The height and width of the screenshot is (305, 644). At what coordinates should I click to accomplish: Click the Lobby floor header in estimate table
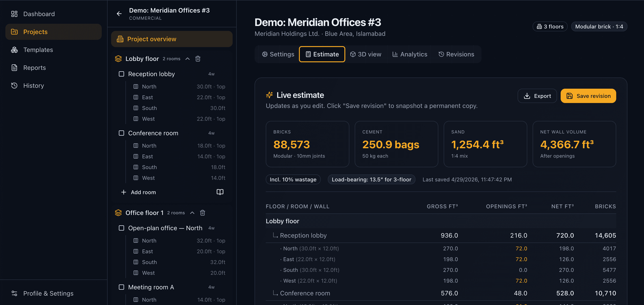pos(441,221)
